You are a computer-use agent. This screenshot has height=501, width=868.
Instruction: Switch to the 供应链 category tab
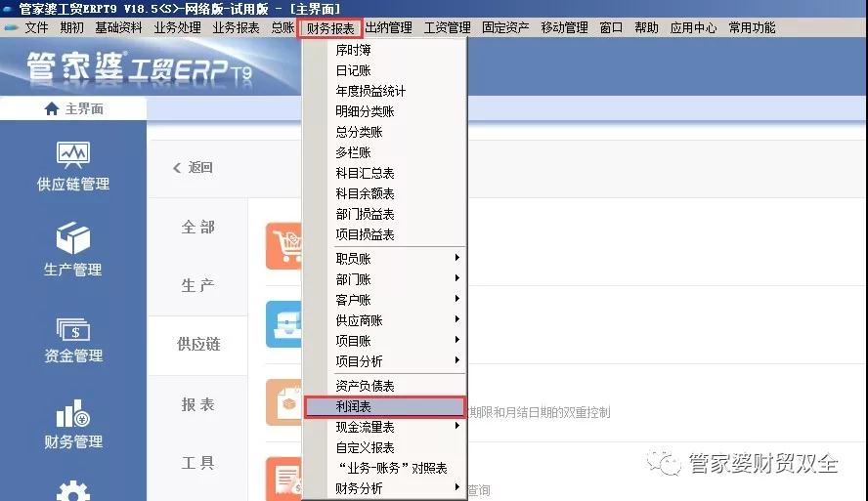click(198, 345)
